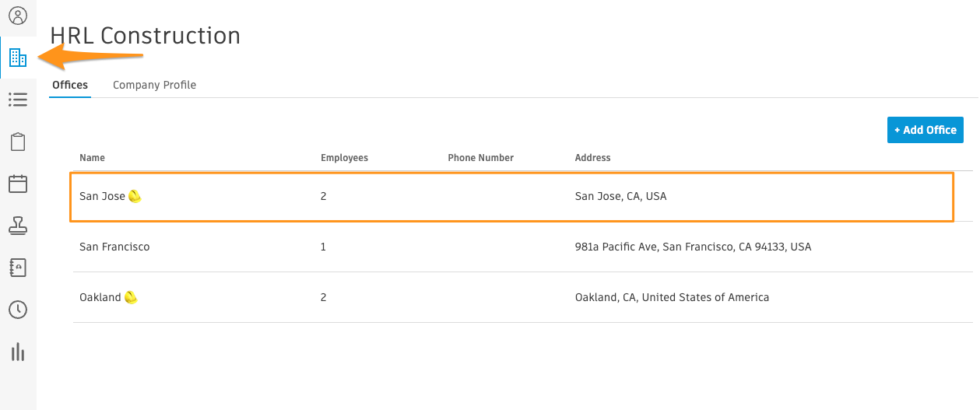
Task: Sort by the Employees column header
Action: click(344, 158)
